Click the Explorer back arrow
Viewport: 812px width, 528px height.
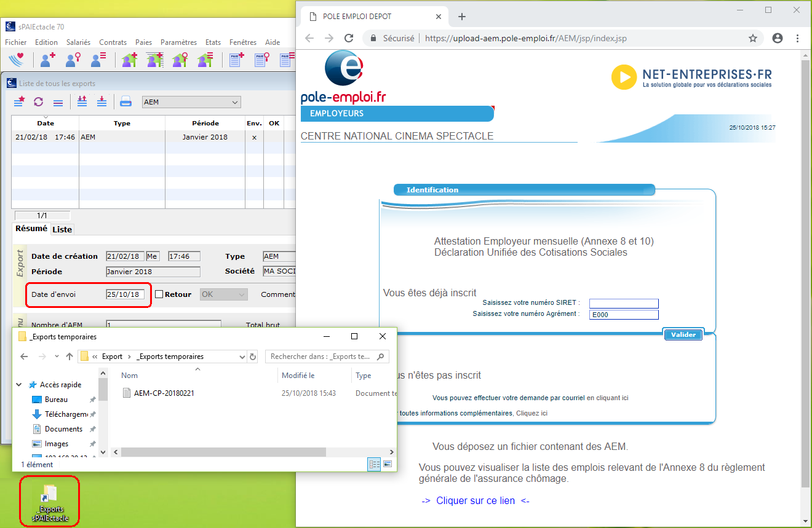[24, 357]
